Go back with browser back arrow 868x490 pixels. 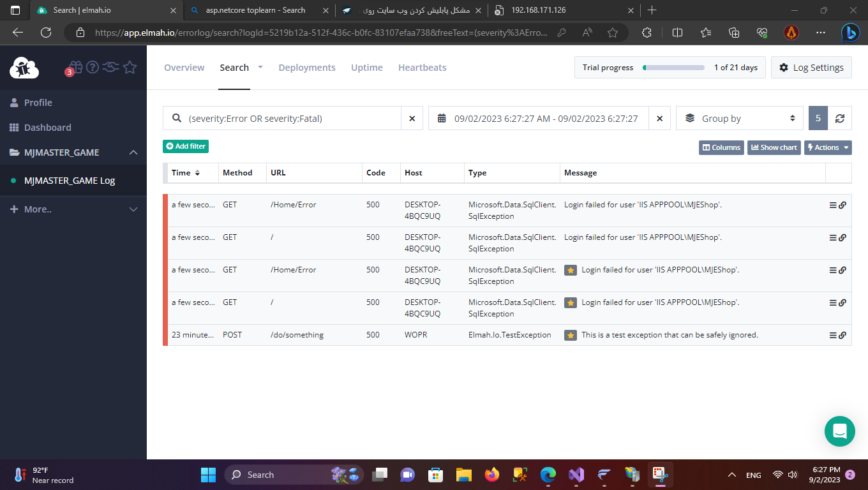[18, 33]
